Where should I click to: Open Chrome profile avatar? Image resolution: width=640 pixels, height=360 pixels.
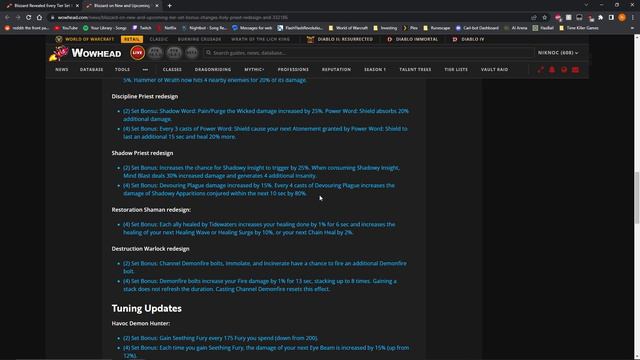pos(622,18)
